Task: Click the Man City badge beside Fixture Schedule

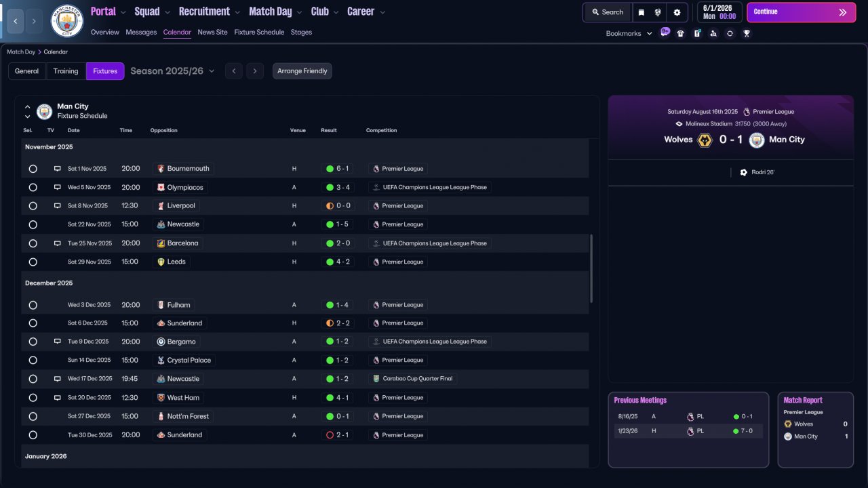Action: coord(44,111)
